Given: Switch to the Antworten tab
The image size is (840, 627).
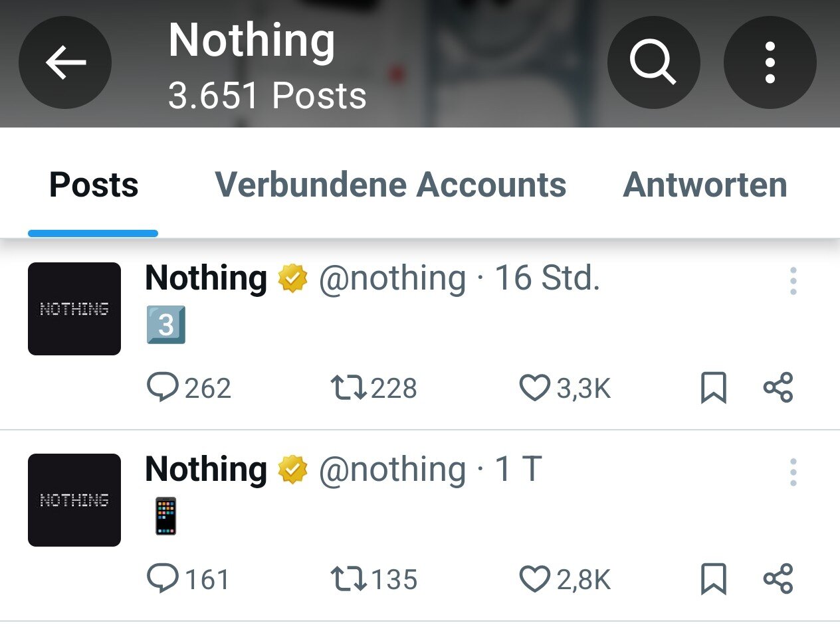Looking at the screenshot, I should coord(704,185).
